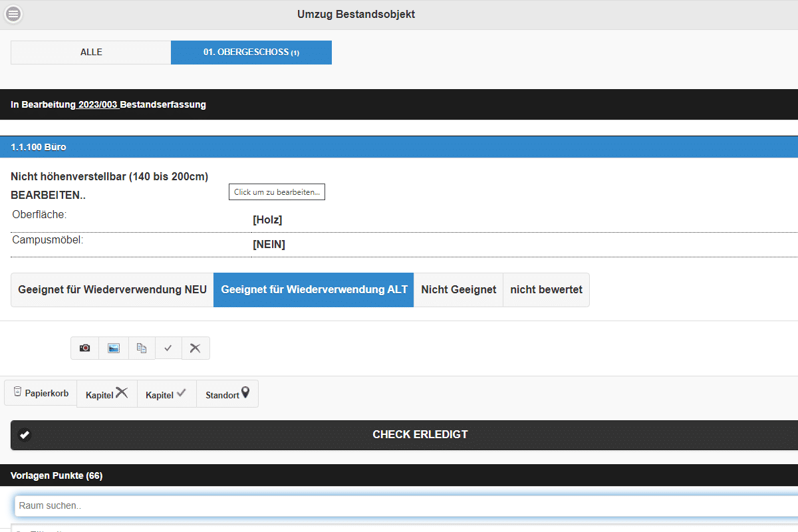Focus the Raum suchen search field
This screenshot has height=532, width=798.
pyautogui.click(x=399, y=505)
